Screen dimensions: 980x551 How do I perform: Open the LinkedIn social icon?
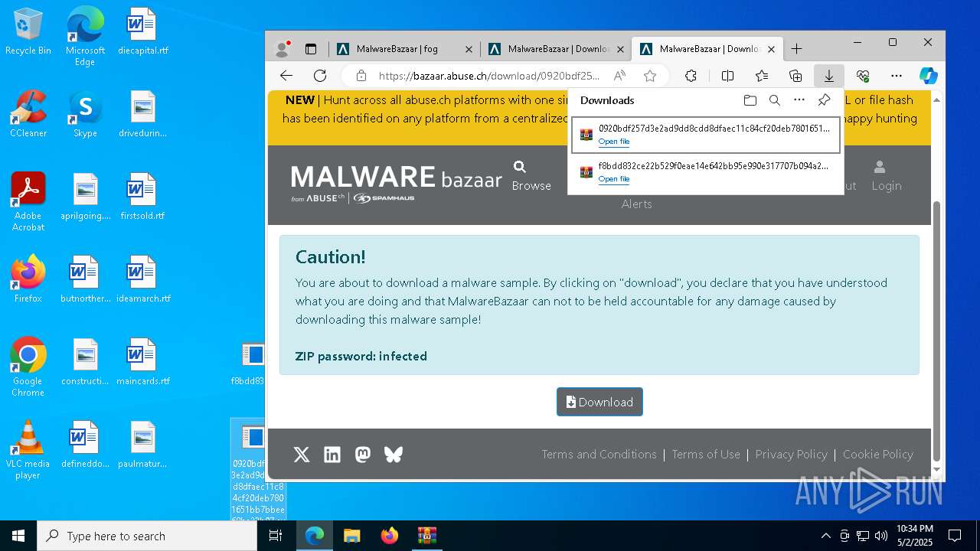pyautogui.click(x=332, y=455)
